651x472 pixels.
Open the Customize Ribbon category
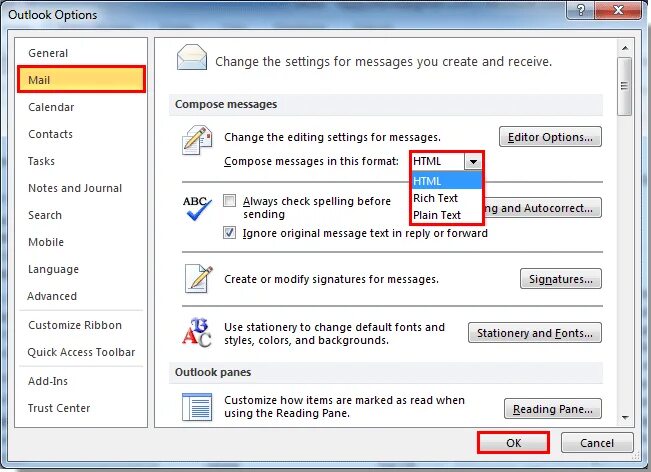coord(81,325)
